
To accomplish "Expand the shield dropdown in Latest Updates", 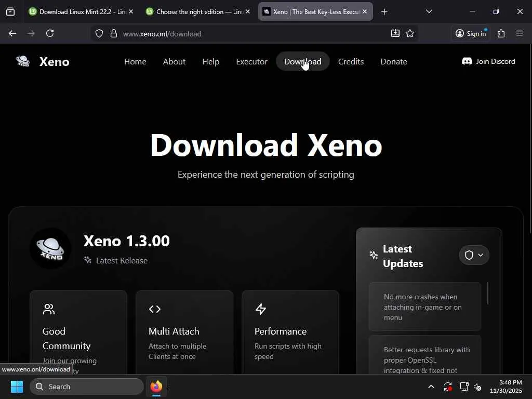I will point(474,255).
